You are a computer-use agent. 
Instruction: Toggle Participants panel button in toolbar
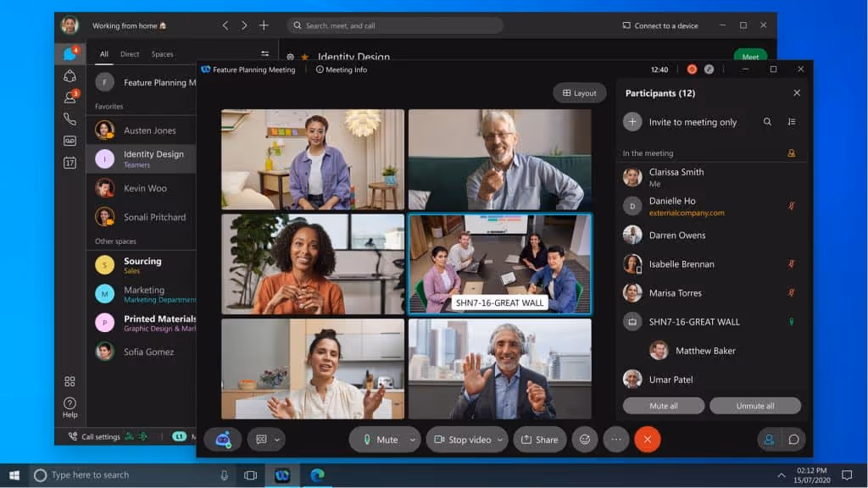[x=769, y=440]
